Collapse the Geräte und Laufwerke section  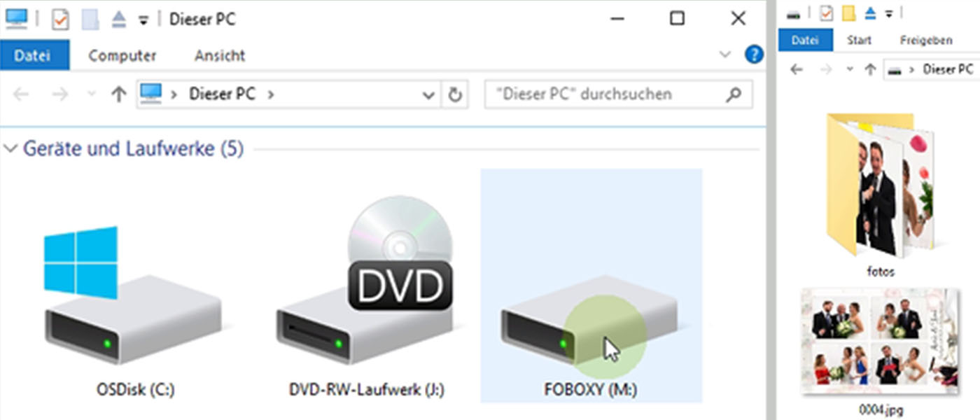(x=11, y=148)
